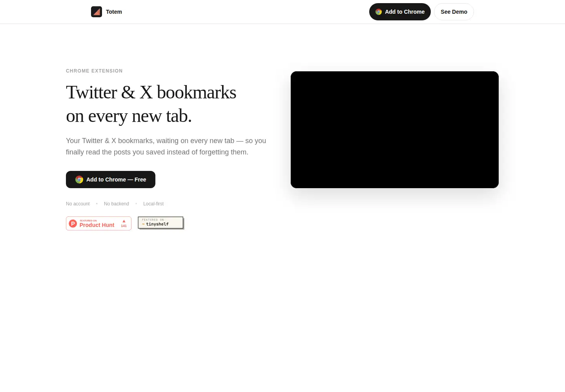This screenshot has height=392, width=565.
Task: Open the Featured on tinyshelf badge
Action: coord(161,223)
